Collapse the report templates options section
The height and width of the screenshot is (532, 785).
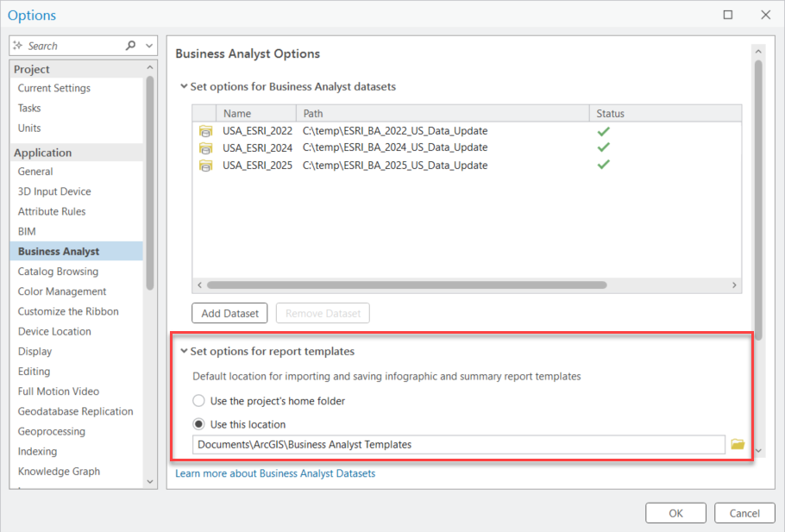pos(183,352)
